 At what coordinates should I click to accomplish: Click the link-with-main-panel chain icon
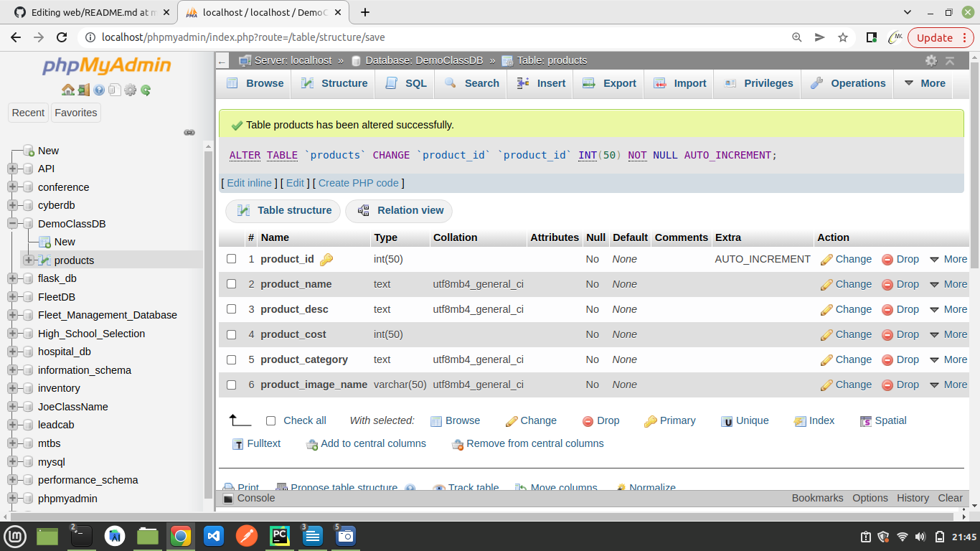click(x=189, y=132)
